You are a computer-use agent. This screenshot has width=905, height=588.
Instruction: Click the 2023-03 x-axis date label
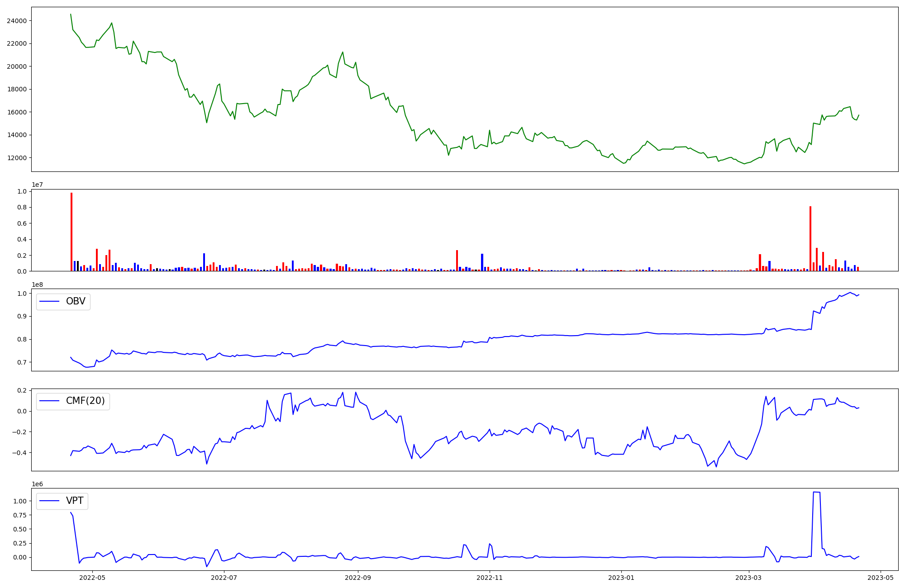point(748,578)
